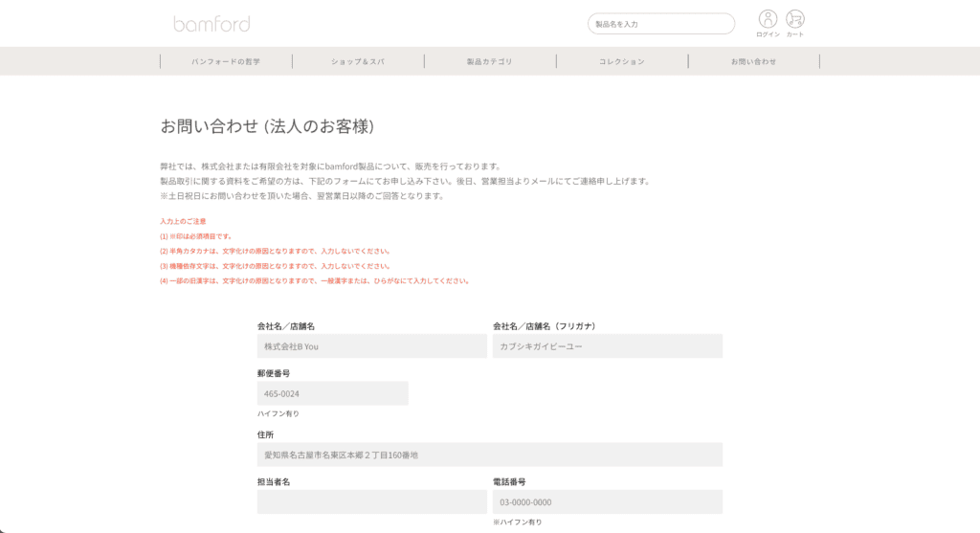This screenshot has height=533, width=980.
Task: Click the note (1) ※印は必須項目です。
Action: pos(197,236)
